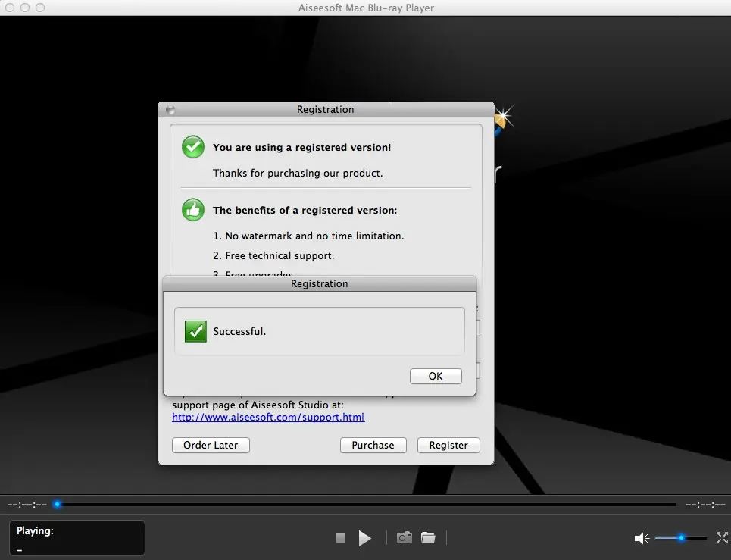This screenshot has height=560, width=731.
Task: Toggle full screen mode icon
Action: (722, 537)
